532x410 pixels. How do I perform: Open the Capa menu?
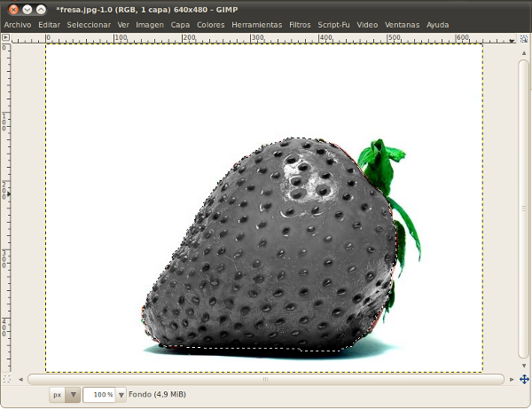click(x=180, y=25)
